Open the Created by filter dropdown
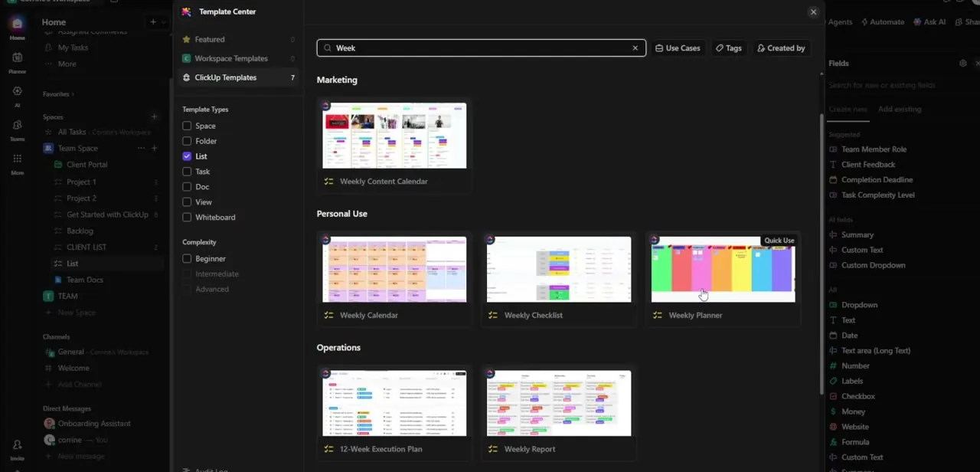Viewport: 980px width, 472px height. [781, 48]
